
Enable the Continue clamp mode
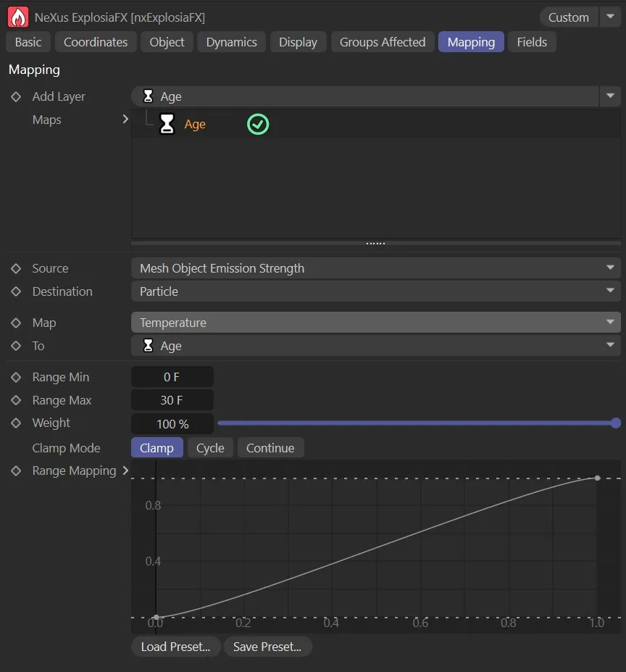270,447
